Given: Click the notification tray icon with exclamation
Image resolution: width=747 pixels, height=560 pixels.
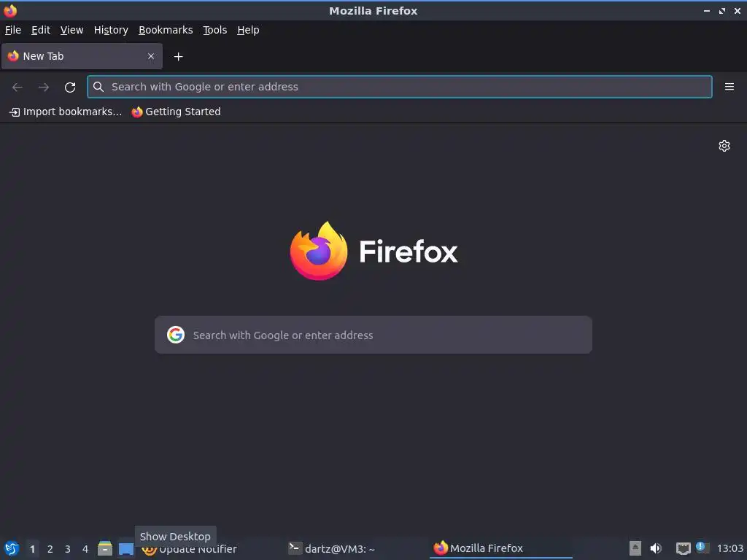Looking at the screenshot, I should click(703, 547).
